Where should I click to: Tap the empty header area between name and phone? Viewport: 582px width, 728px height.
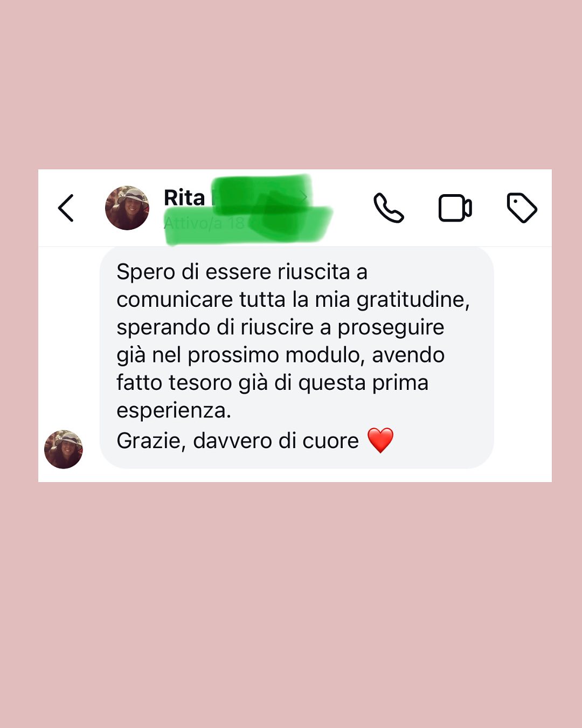pyautogui.click(x=353, y=208)
